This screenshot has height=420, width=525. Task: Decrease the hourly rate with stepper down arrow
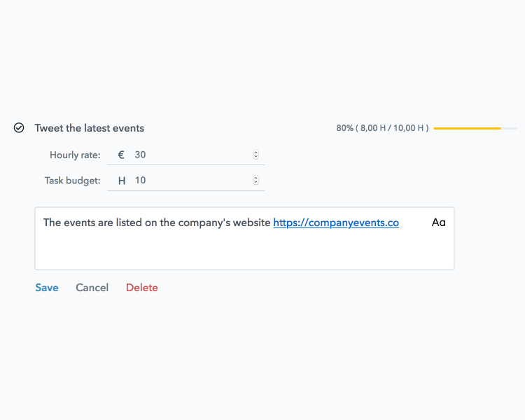(x=255, y=157)
